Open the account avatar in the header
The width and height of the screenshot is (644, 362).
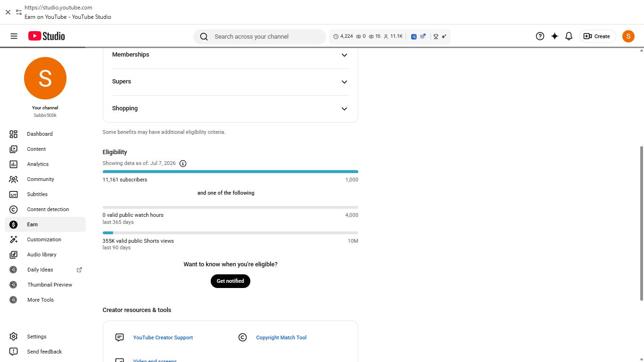628,36
